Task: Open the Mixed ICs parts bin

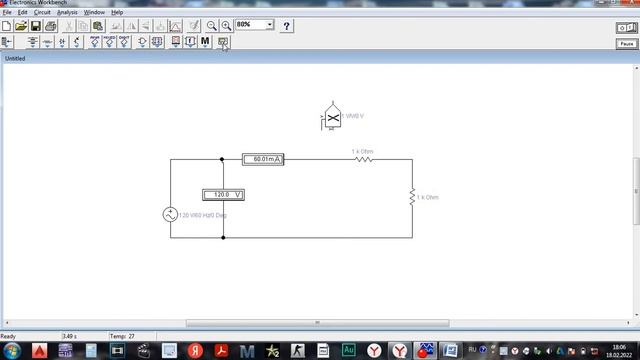Action: pos(109,42)
